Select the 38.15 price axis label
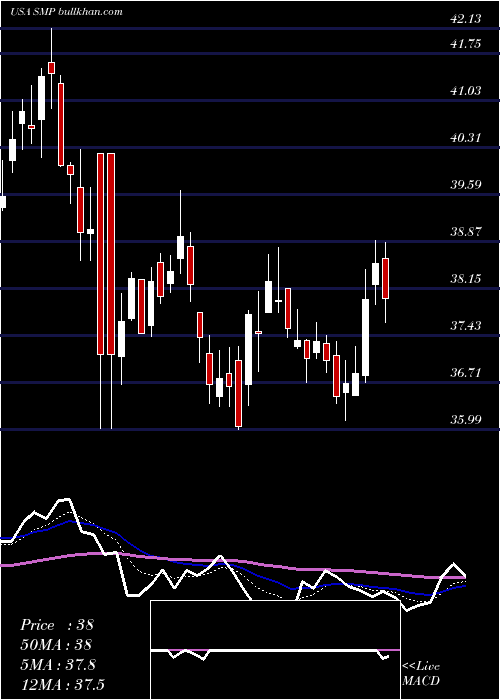 (x=466, y=279)
